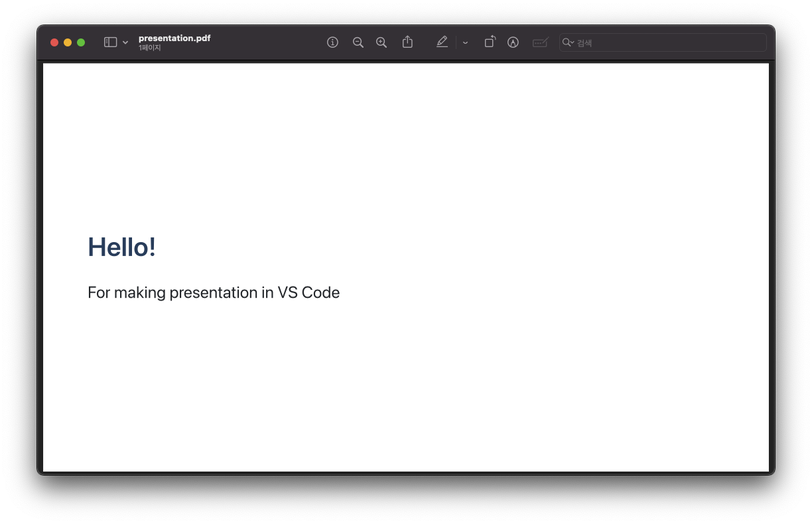Image resolution: width=812 pixels, height=524 pixels.
Task: Toggle the sidebar view button
Action: tap(110, 42)
